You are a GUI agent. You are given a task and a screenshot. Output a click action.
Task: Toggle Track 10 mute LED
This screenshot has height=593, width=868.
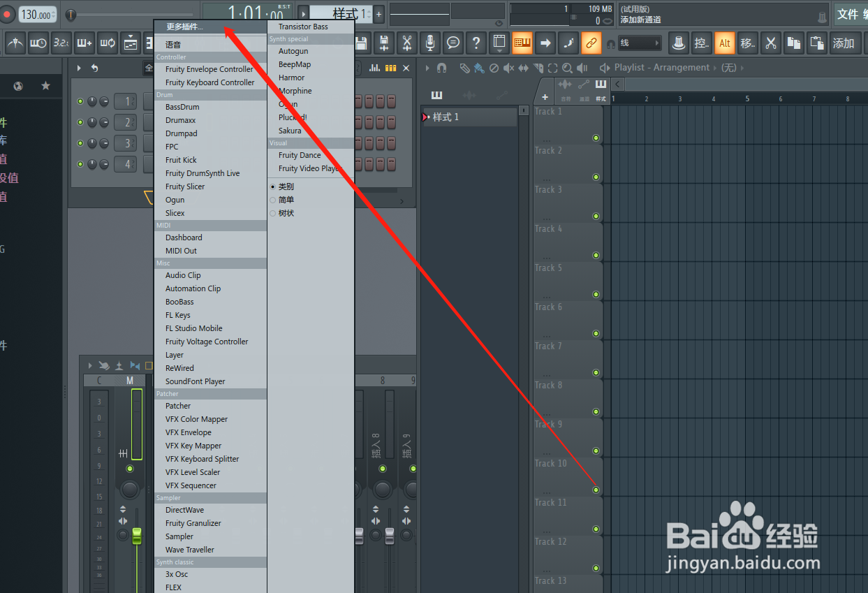(596, 490)
